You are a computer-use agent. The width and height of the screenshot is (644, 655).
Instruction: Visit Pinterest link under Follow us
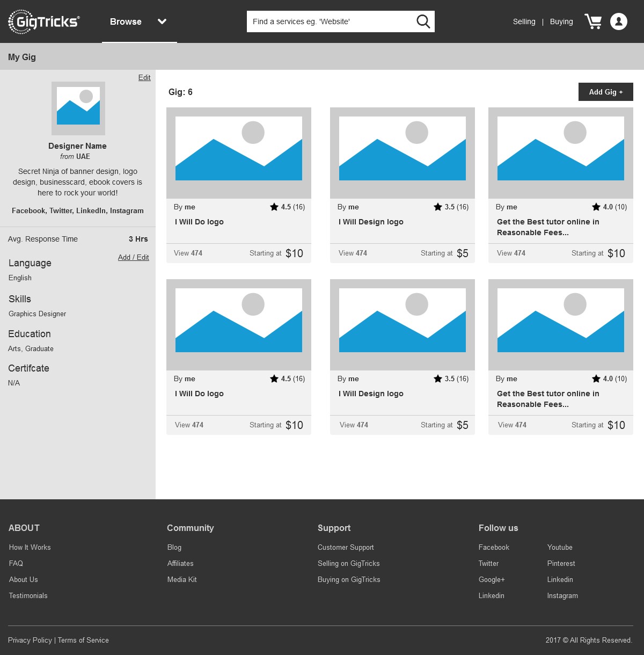click(561, 564)
